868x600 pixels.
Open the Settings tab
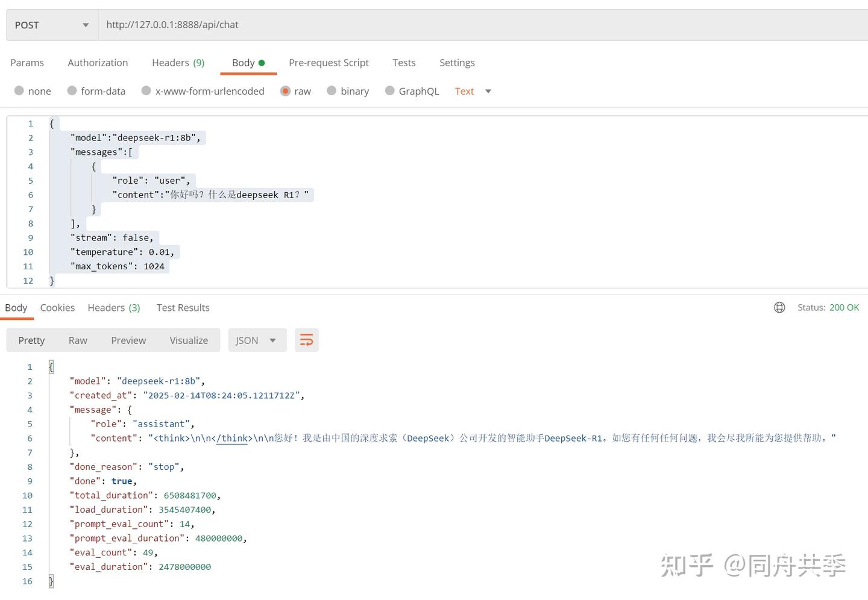pos(457,63)
